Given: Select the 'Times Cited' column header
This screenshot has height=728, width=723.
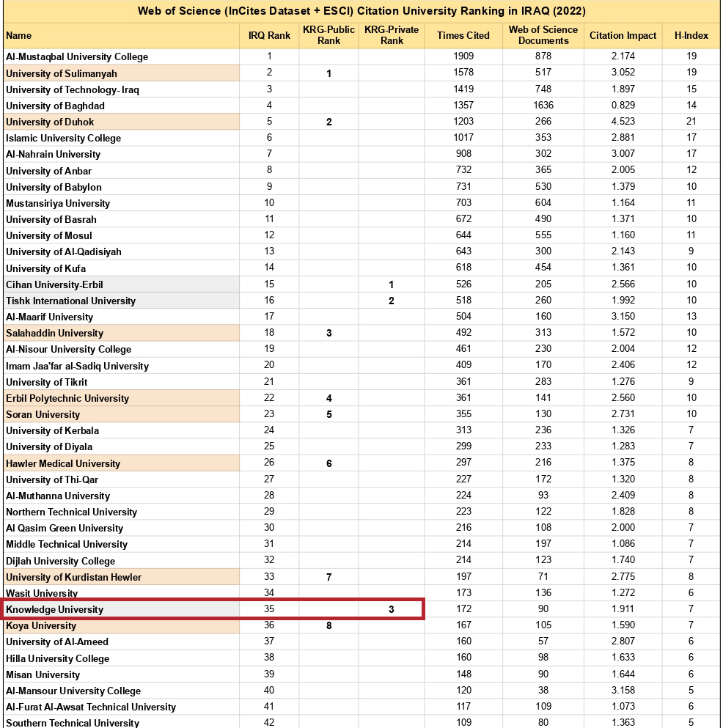Looking at the screenshot, I should 463,36.
